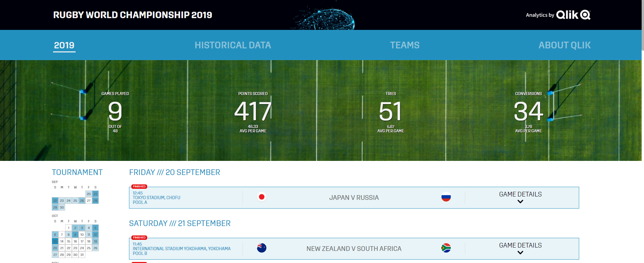Click the Pool A label
Viewport: 644px width, 263px height.
coord(140,202)
